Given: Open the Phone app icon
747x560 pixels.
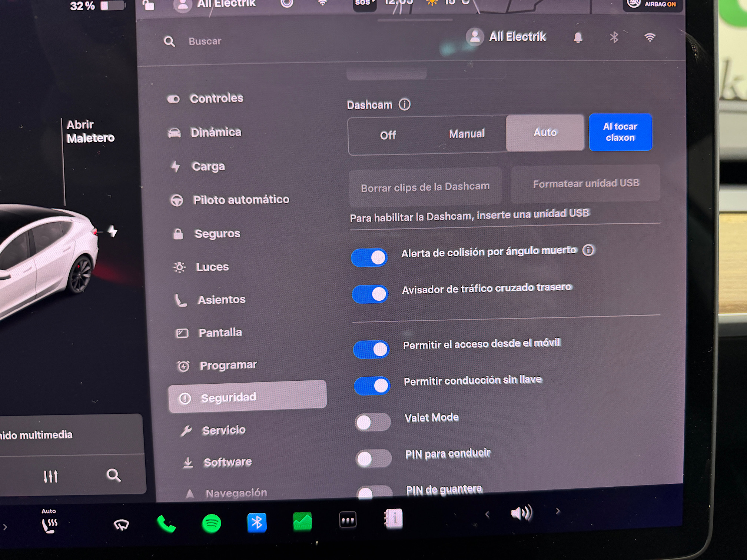Looking at the screenshot, I should pos(166,524).
